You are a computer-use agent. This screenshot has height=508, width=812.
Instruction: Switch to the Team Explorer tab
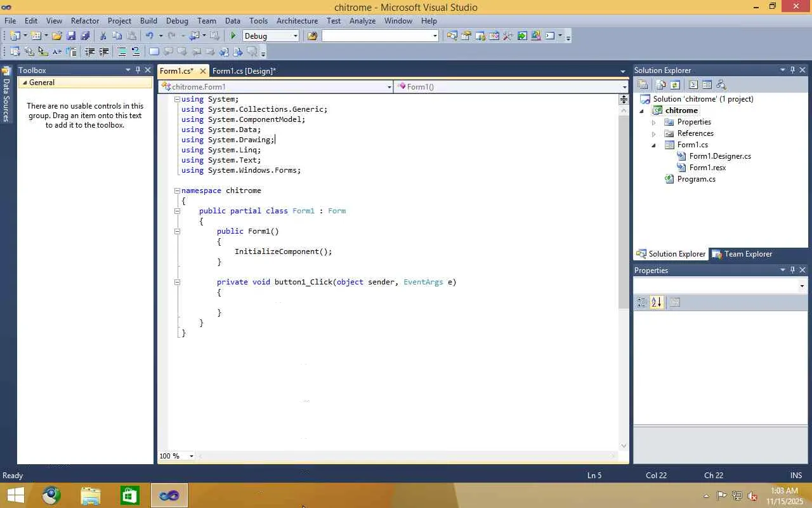742,254
